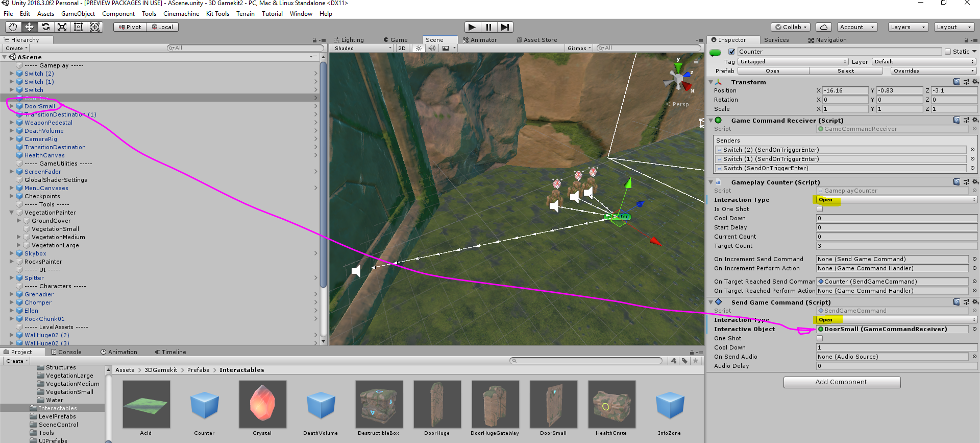Toggle Pivot/Center handle mode
The image size is (980, 443).
tap(130, 27)
